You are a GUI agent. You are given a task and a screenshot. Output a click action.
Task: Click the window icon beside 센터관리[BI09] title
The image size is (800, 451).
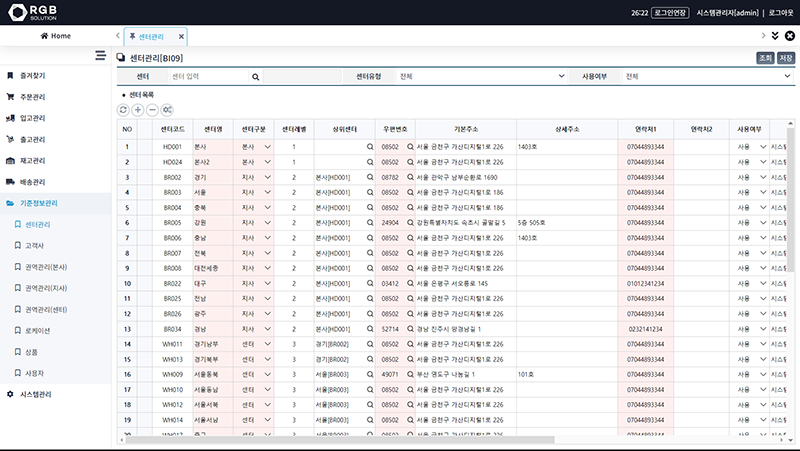[121, 58]
